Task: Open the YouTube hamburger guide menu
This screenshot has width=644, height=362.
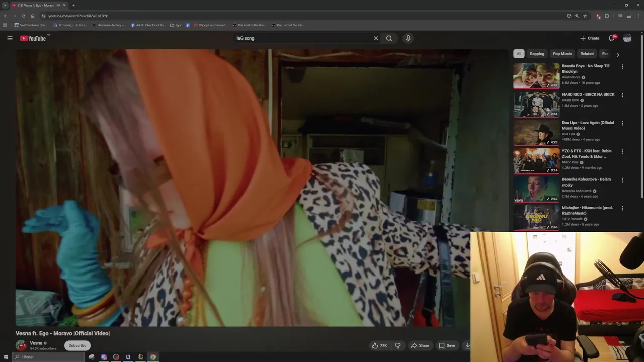Action: click(x=10, y=38)
